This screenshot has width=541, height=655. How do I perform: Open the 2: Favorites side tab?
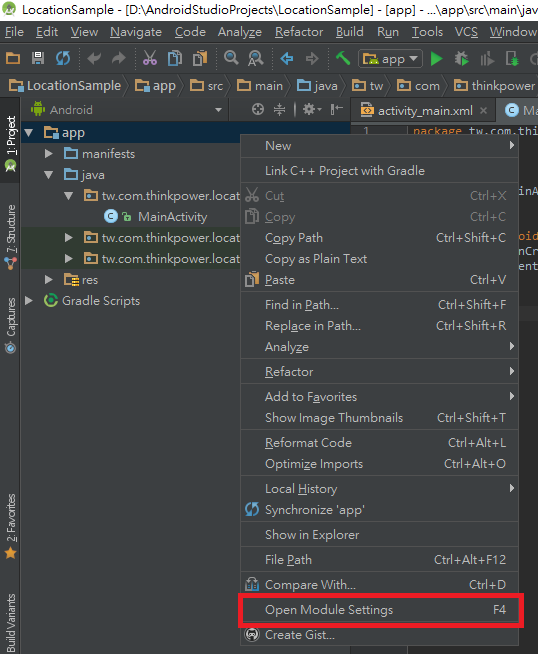(x=10, y=526)
